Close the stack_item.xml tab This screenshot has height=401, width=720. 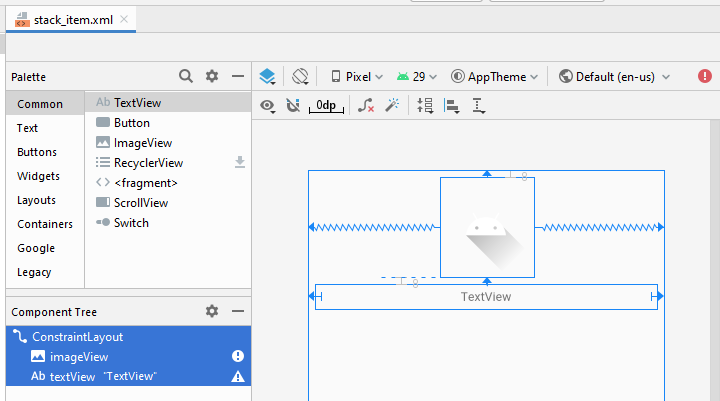[124, 19]
